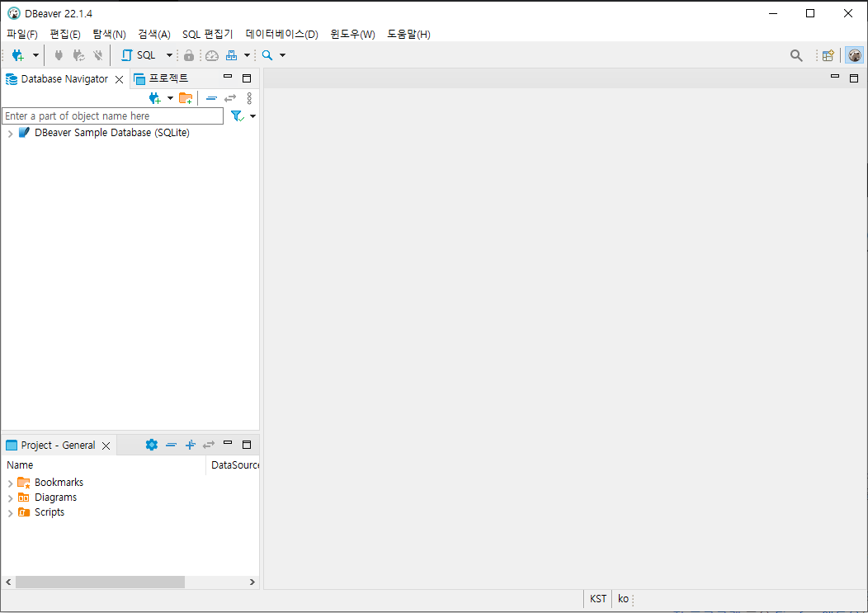Click the Reconnect icon in main toolbar
This screenshot has height=613, width=868.
(78, 55)
